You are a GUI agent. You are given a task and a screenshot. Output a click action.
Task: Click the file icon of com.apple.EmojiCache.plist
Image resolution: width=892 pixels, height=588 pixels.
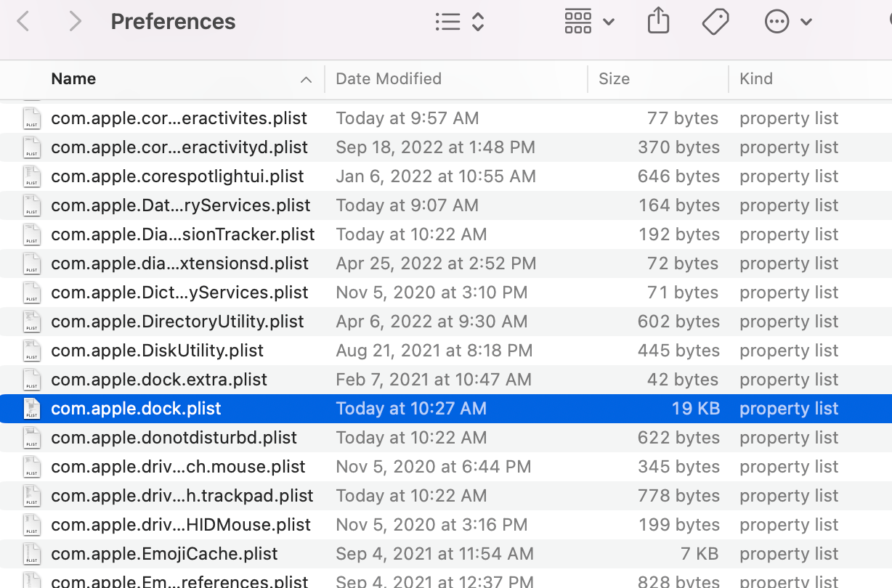coord(31,554)
